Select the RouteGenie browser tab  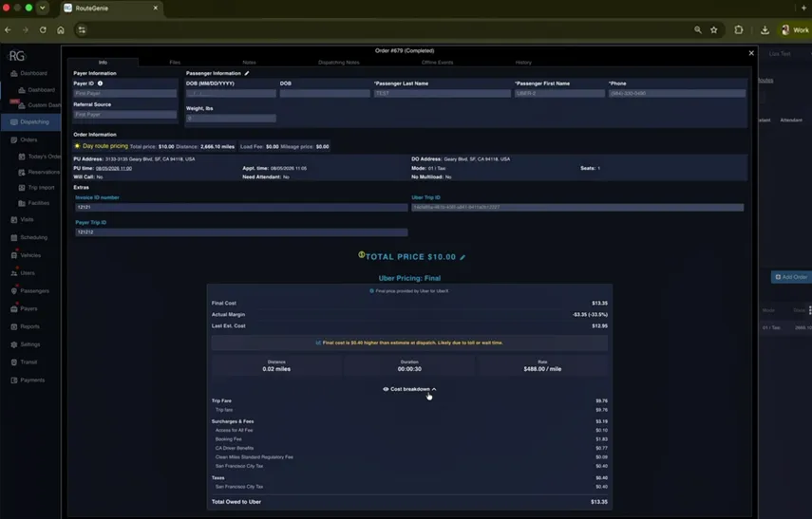coord(110,8)
